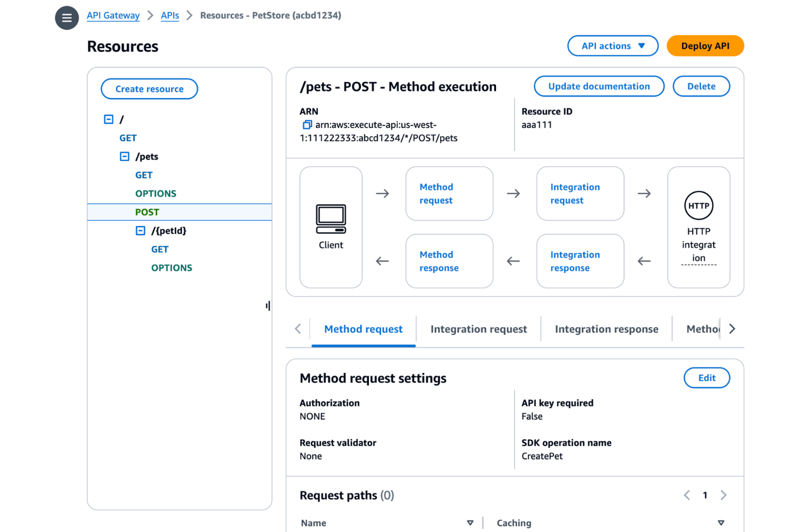798x532 pixels.
Task: Switch to the Integration response tab
Action: pyautogui.click(x=607, y=329)
